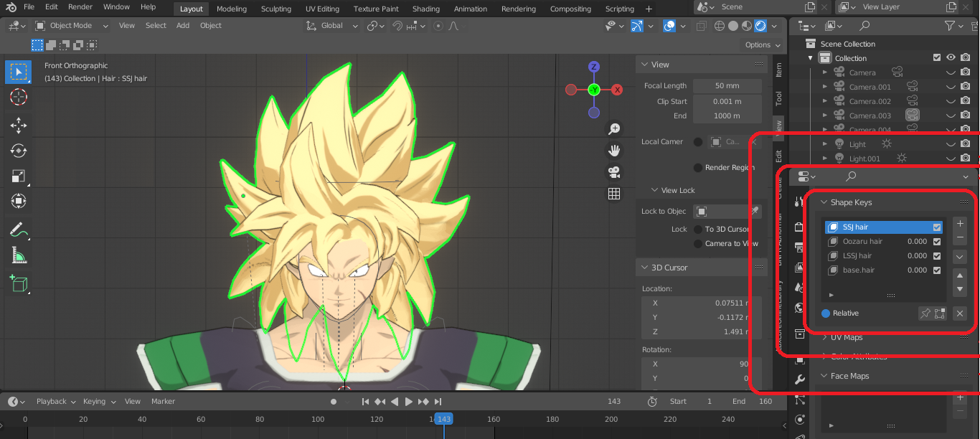This screenshot has width=980, height=439.
Task: Toggle camera view icon in viewport
Action: point(614,172)
